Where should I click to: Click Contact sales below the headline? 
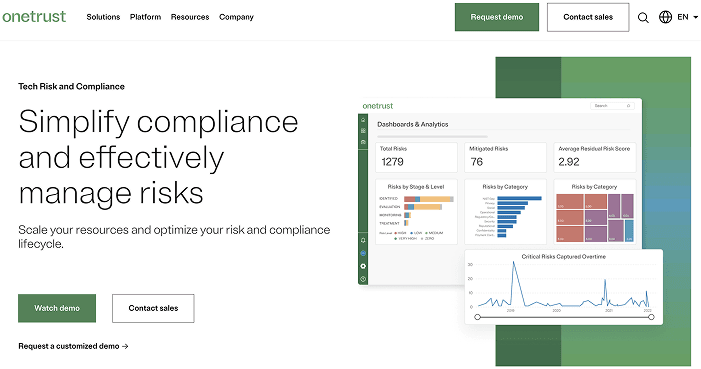coord(153,308)
